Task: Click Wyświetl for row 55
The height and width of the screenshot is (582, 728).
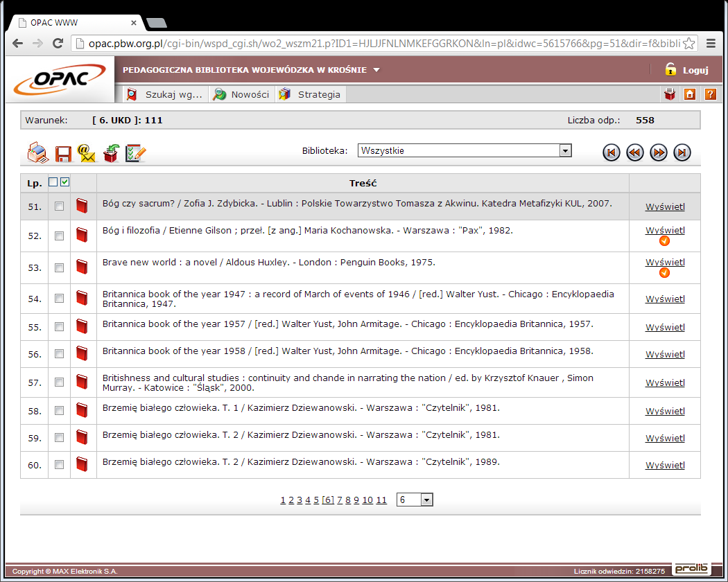Action: [665, 327]
